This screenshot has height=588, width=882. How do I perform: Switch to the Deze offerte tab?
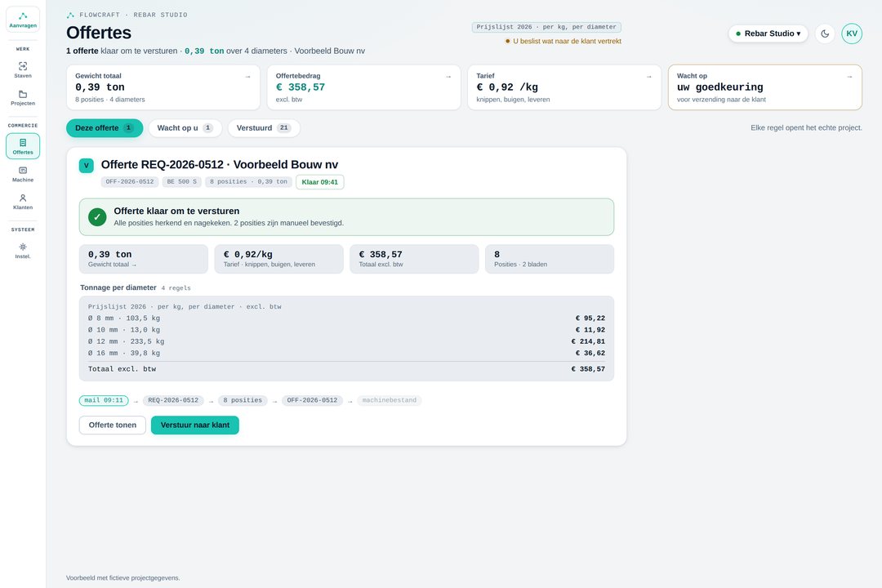pyautogui.click(x=104, y=128)
